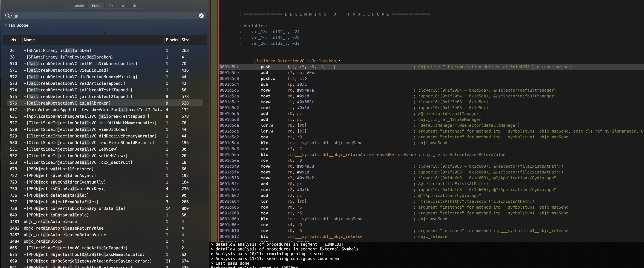Click the 'Last pass done' log line
The image size is (644, 268).
[x=230, y=263]
